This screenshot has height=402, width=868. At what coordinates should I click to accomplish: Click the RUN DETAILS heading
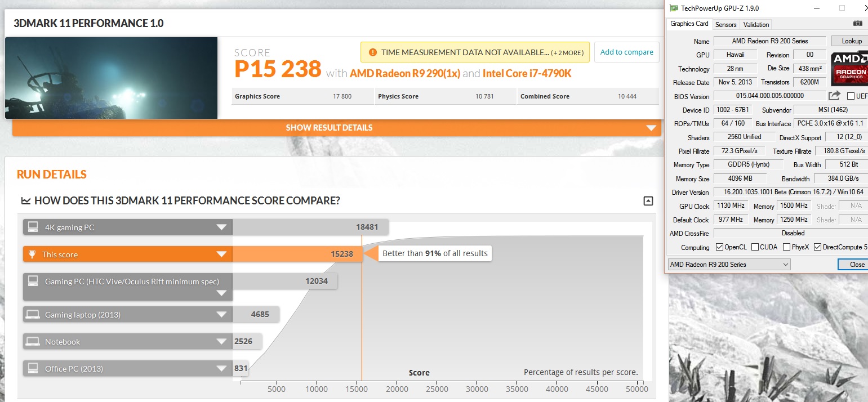(x=52, y=175)
